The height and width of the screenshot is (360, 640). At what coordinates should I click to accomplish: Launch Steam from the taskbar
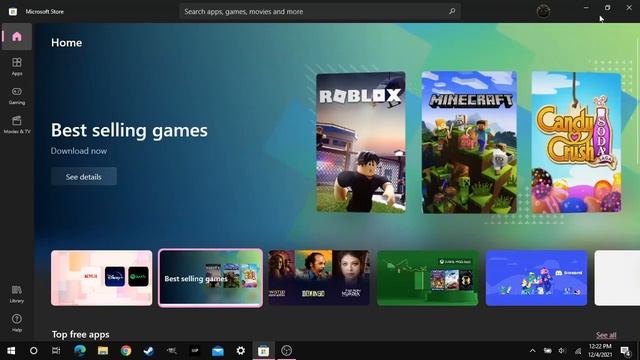tap(149, 351)
